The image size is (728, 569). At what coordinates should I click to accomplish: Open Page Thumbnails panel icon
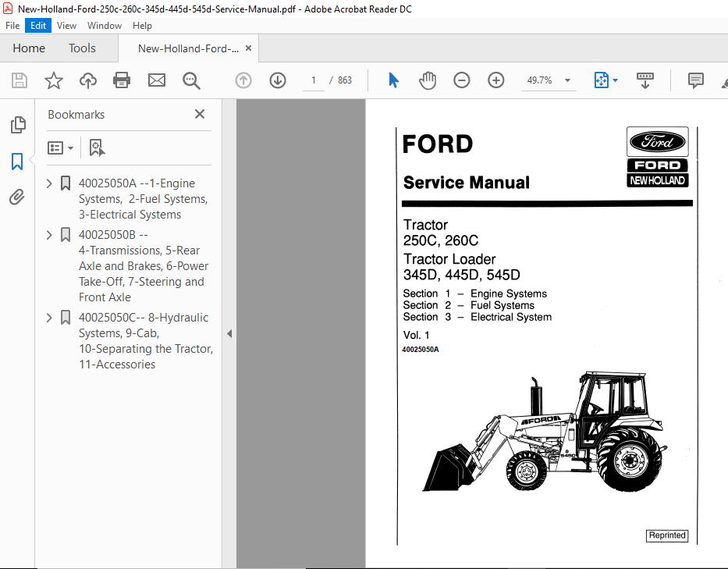[x=18, y=125]
